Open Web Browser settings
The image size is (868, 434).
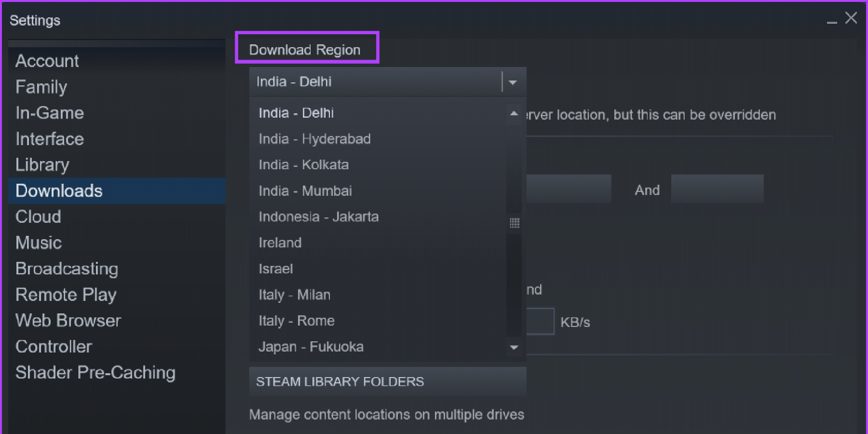coord(117,321)
